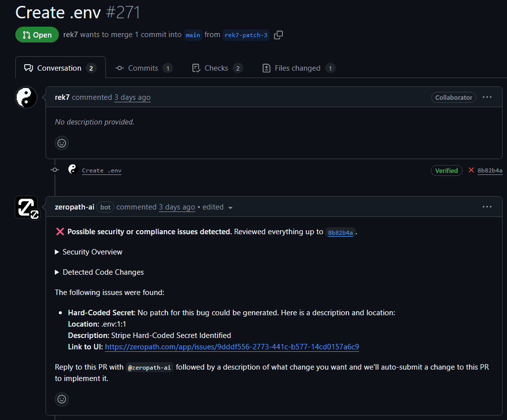
Task: Click the zeropath-ai bot avatar
Action: (x=26, y=207)
